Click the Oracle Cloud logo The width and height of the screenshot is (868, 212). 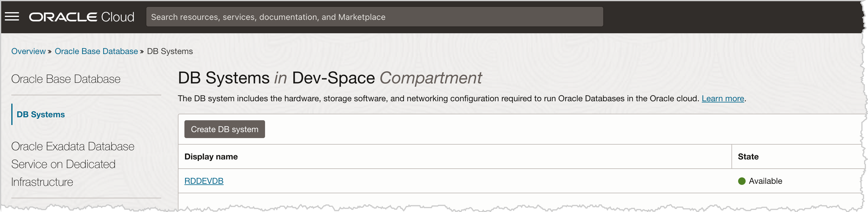(82, 17)
